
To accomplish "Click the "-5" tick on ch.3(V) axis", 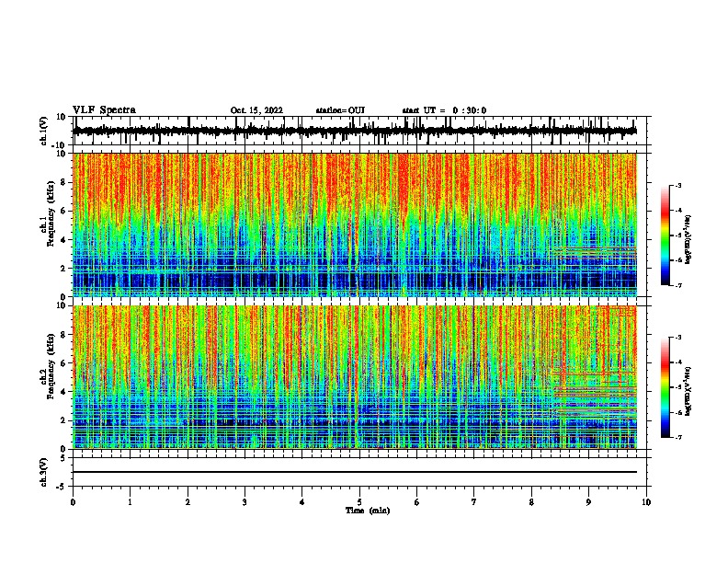I will [x=62, y=487].
